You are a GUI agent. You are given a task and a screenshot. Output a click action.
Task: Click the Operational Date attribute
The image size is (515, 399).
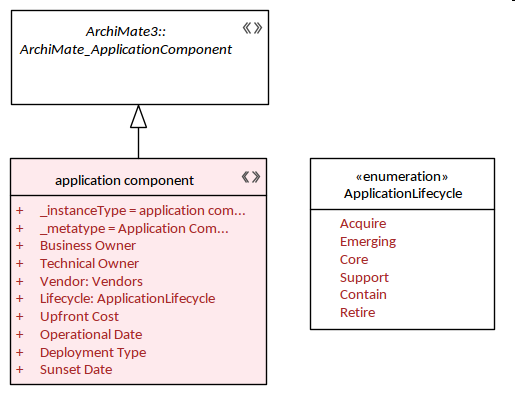(91, 334)
